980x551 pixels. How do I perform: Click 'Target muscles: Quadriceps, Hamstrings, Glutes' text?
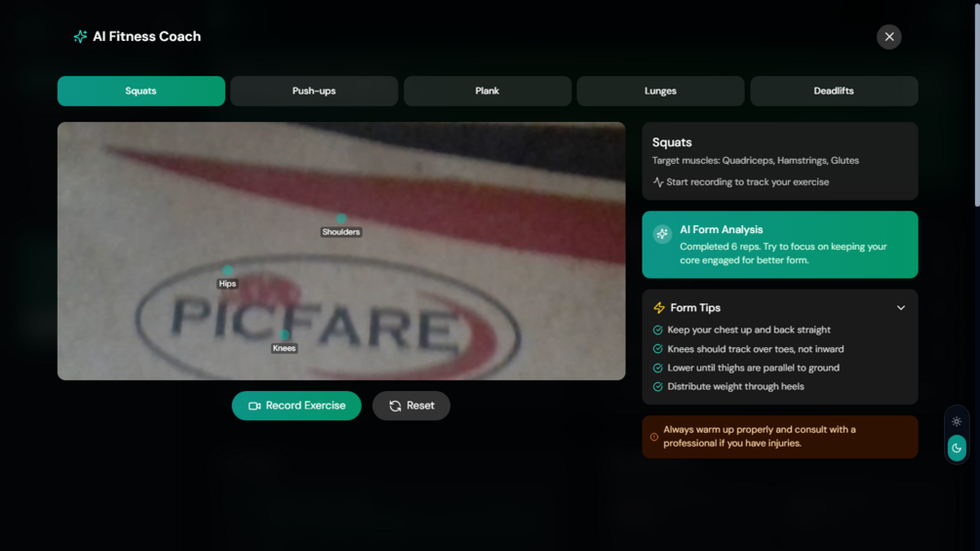coord(755,161)
